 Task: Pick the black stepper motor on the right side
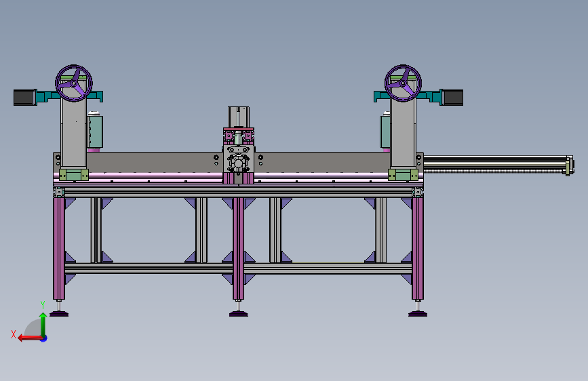(x=452, y=97)
